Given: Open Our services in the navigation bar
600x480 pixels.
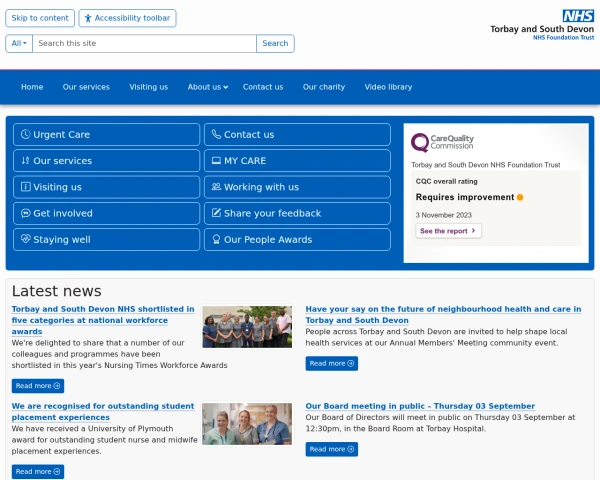Looking at the screenshot, I should click(86, 87).
